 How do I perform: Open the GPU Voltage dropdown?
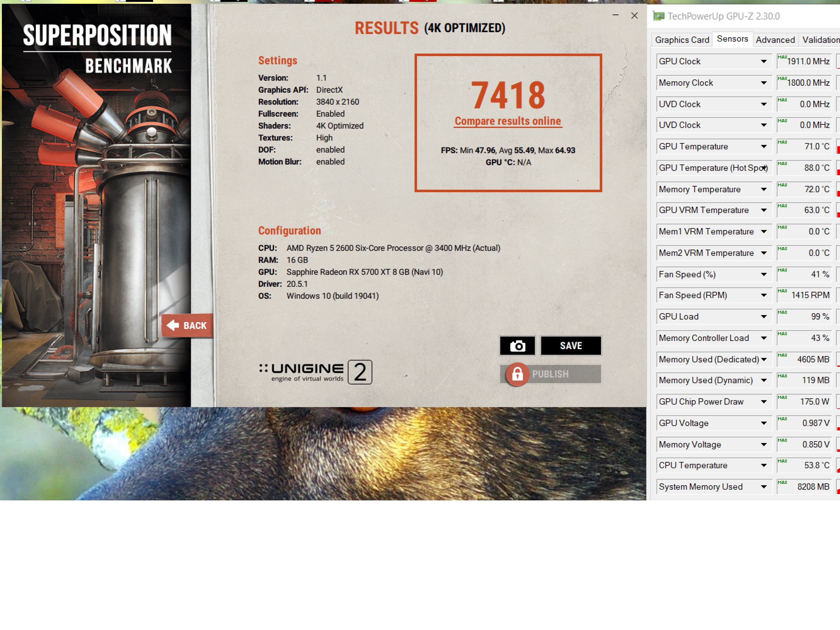[x=764, y=423]
